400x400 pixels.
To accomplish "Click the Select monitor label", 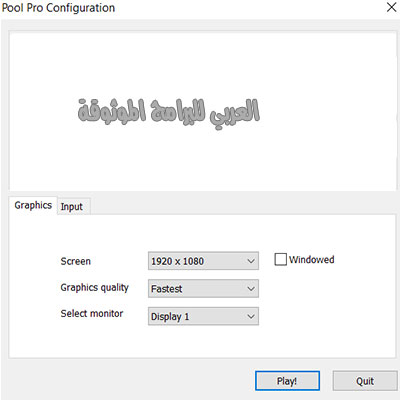I will pyautogui.click(x=92, y=313).
